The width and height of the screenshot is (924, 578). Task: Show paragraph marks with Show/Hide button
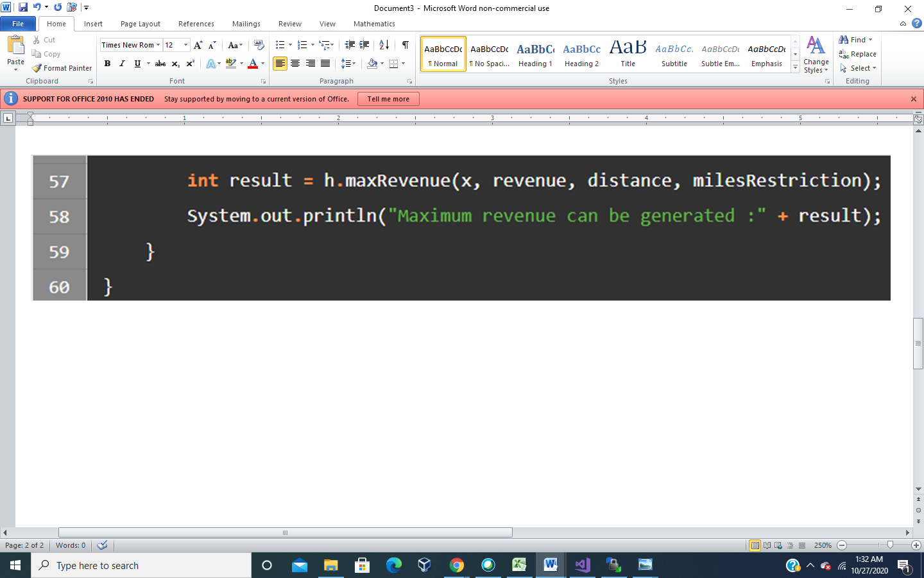pyautogui.click(x=404, y=45)
